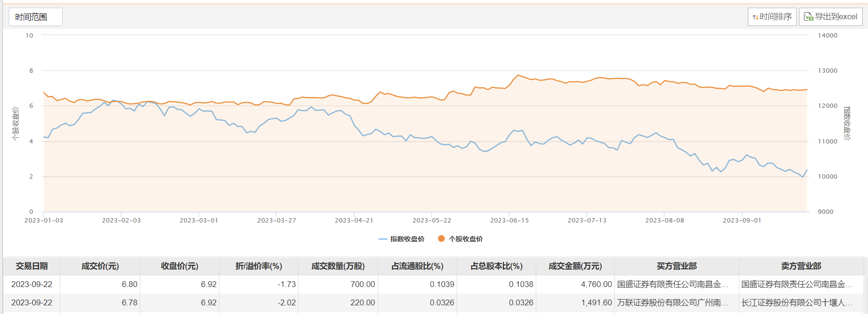The image size is (868, 314).
Task: Select the 折/溢价率(%) column header
Action: (x=258, y=266)
